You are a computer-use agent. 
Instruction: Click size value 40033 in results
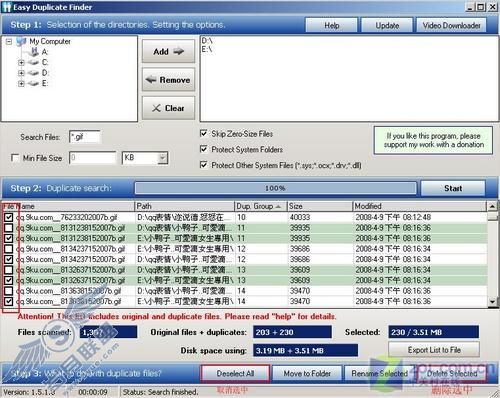300,217
